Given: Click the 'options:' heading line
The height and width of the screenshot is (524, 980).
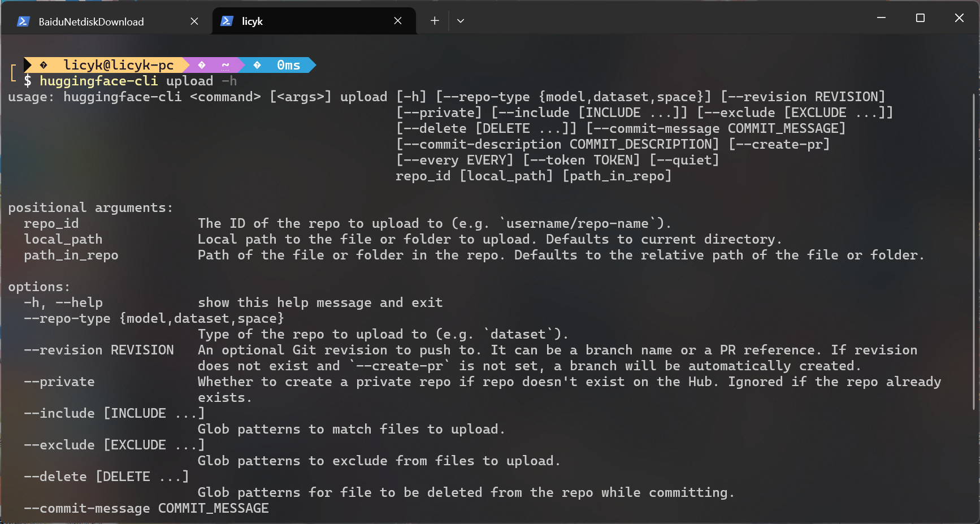Looking at the screenshot, I should point(39,287).
